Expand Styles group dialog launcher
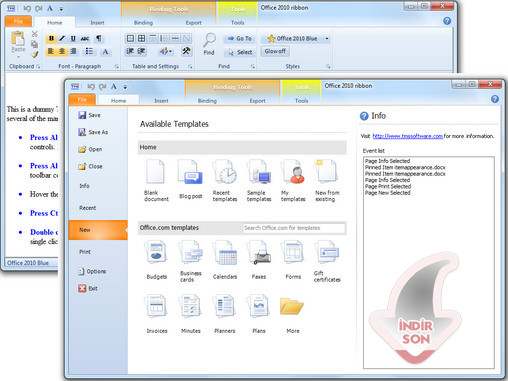508x381 pixels. point(328,66)
